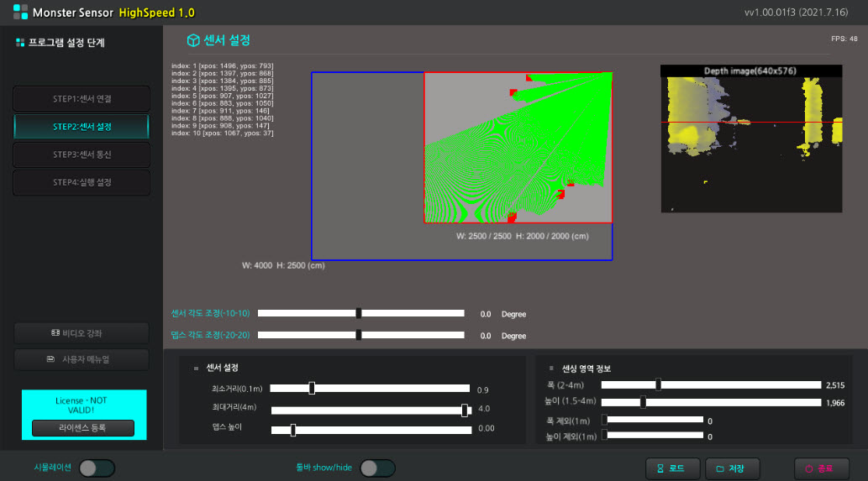Click the 뎁스 높이 slider handle

[x=293, y=430]
